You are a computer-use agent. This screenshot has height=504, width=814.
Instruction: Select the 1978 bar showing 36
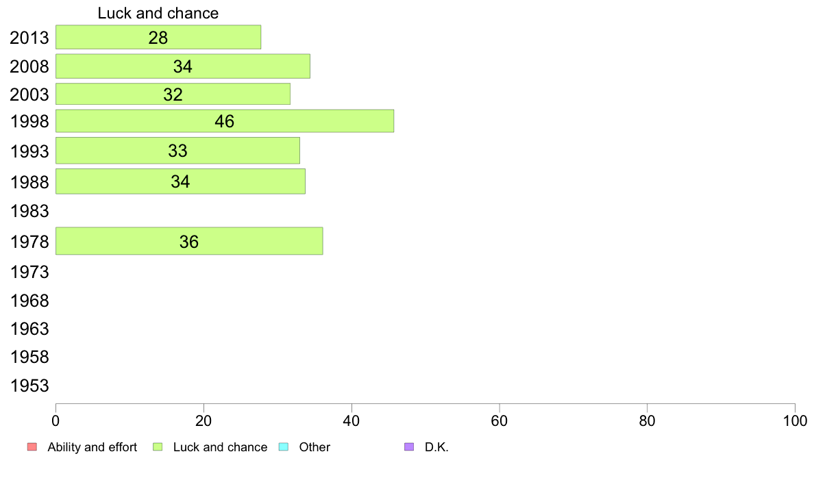(189, 241)
